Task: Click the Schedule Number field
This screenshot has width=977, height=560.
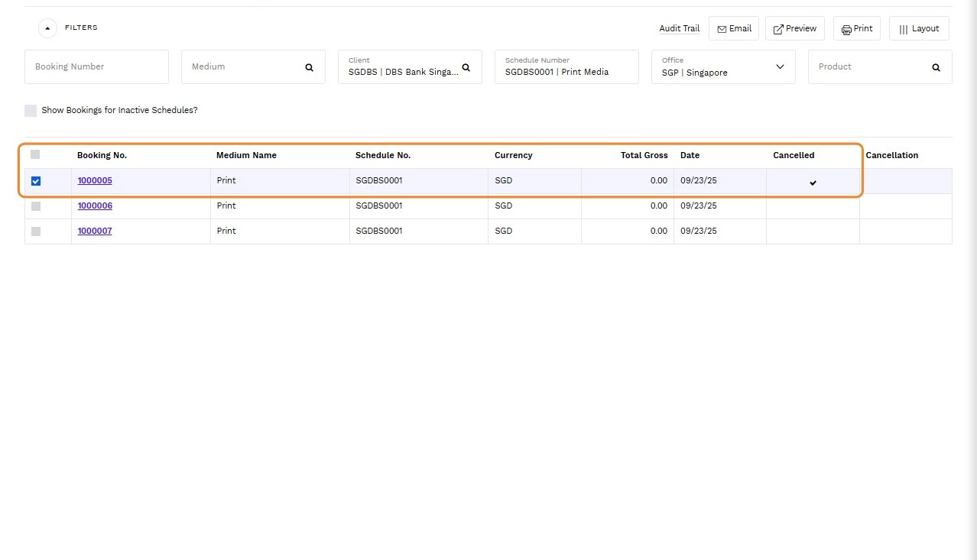Action: click(x=566, y=67)
